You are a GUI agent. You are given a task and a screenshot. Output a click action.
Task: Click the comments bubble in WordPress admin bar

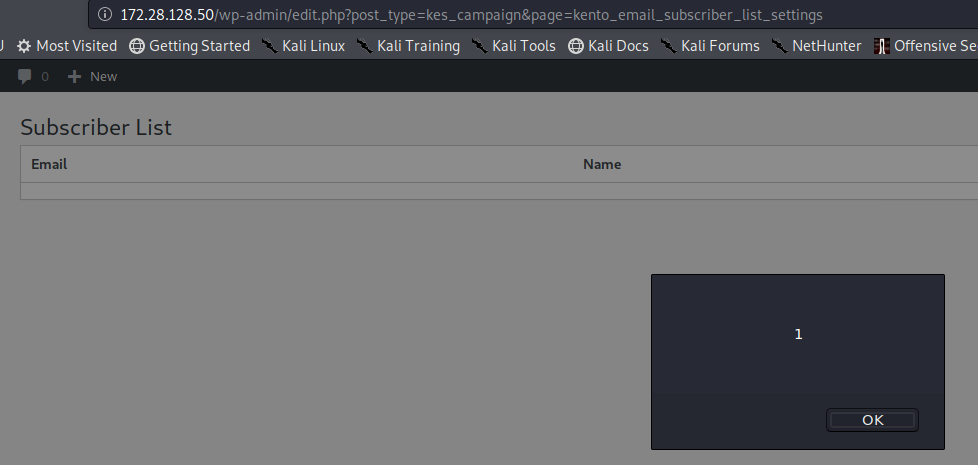pos(25,77)
